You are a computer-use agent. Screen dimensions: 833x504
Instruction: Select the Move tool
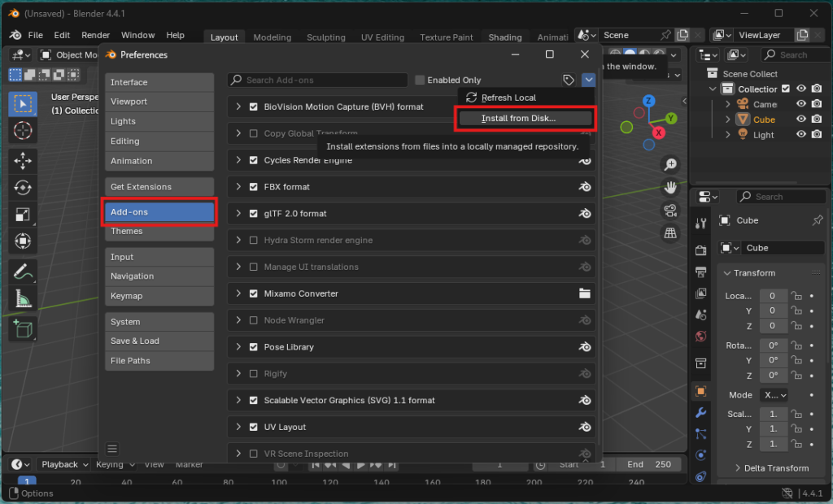pyautogui.click(x=22, y=161)
